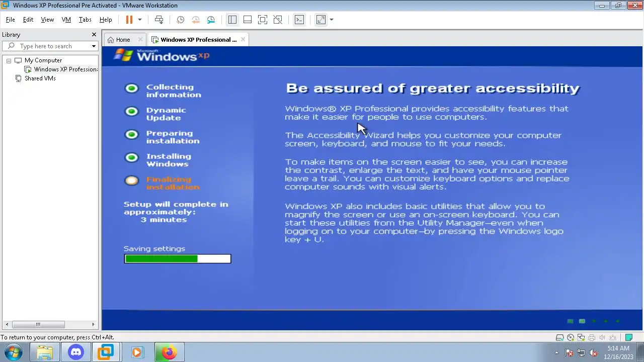Click the muted volume tray icon
Viewport: 644px width, 362px height.
593,352
